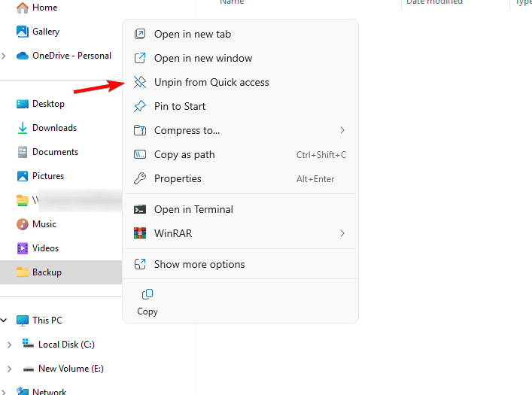Sort by the Date modified column header
The width and height of the screenshot is (532, 395).
point(434,2)
